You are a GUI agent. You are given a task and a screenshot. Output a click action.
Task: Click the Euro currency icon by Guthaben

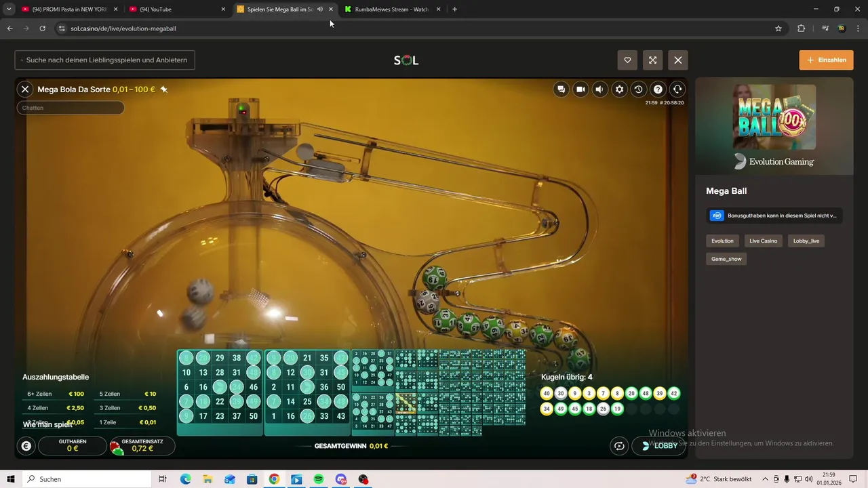(x=26, y=446)
